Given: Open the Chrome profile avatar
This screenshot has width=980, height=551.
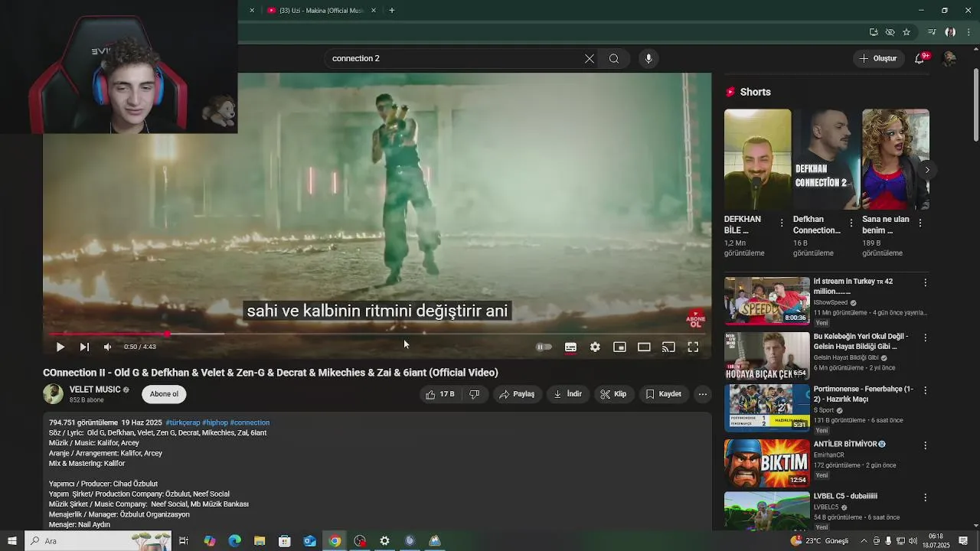Looking at the screenshot, I should tap(950, 32).
